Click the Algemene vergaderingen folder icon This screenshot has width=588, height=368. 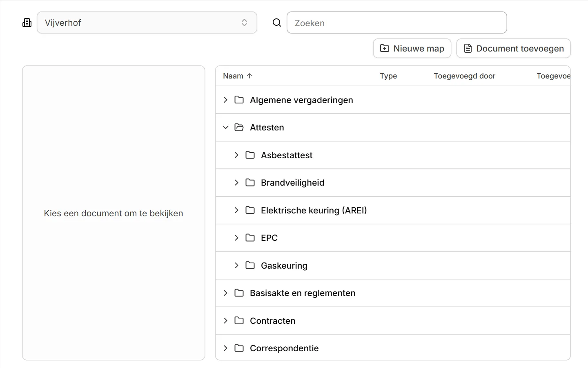pos(239,100)
